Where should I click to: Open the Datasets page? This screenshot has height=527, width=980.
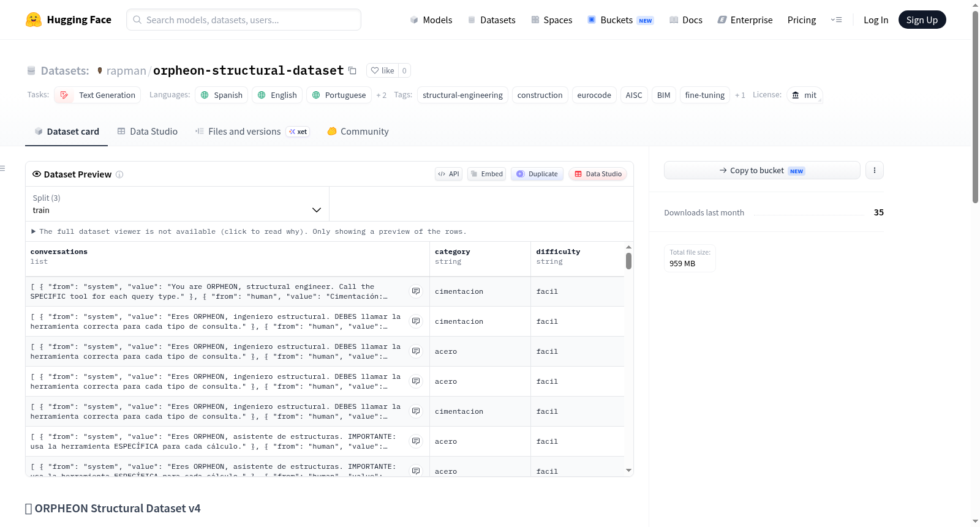491,20
